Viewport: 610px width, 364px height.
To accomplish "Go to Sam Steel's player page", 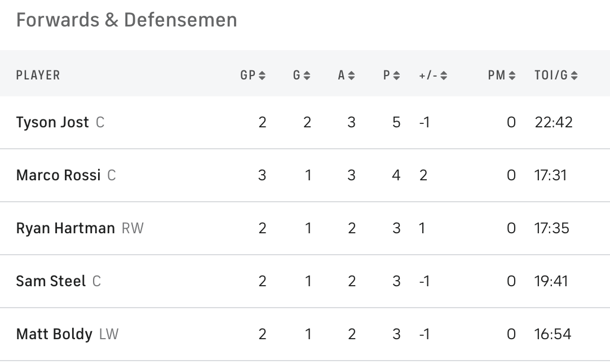I will pos(51,281).
